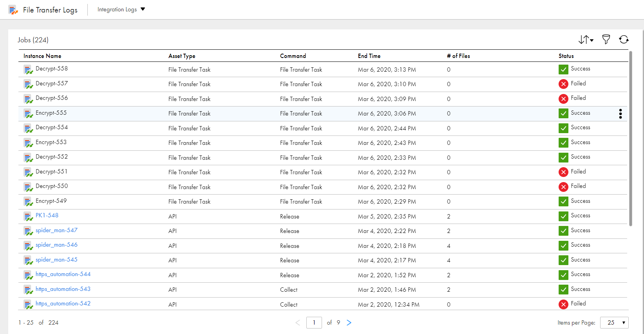Viewport: 644px width, 334px height.
Task: Click the job icon beside Encrypt-553
Action: tap(28, 143)
